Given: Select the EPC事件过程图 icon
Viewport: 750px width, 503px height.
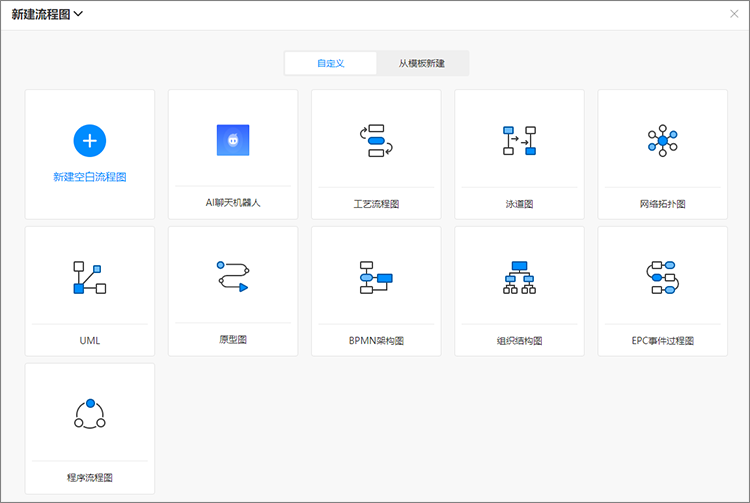Looking at the screenshot, I should pos(662,277).
